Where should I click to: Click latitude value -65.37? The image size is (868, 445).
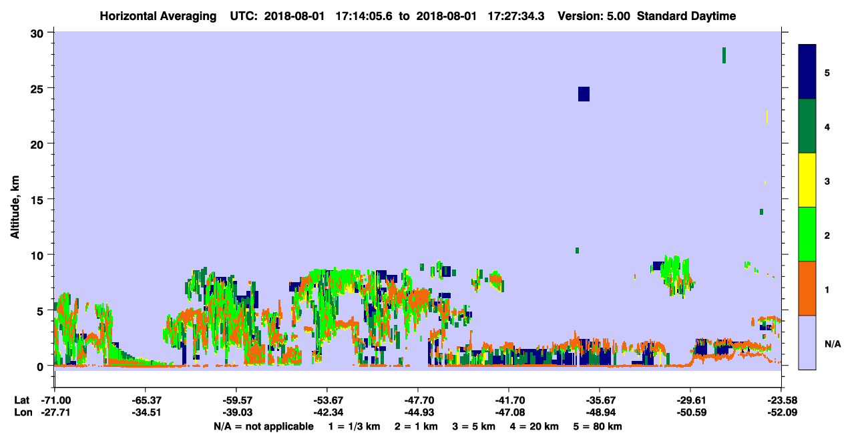(146, 400)
